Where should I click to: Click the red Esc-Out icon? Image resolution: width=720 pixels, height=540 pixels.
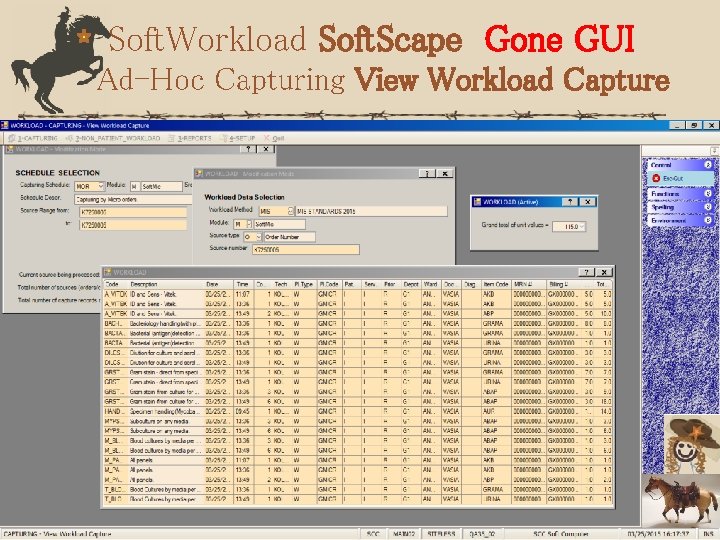(656, 178)
